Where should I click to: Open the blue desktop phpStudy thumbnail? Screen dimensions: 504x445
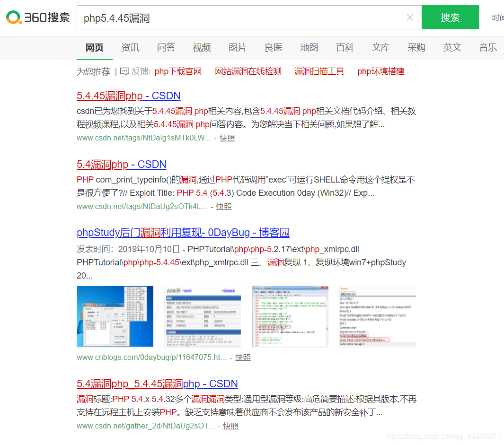[x=115, y=316]
